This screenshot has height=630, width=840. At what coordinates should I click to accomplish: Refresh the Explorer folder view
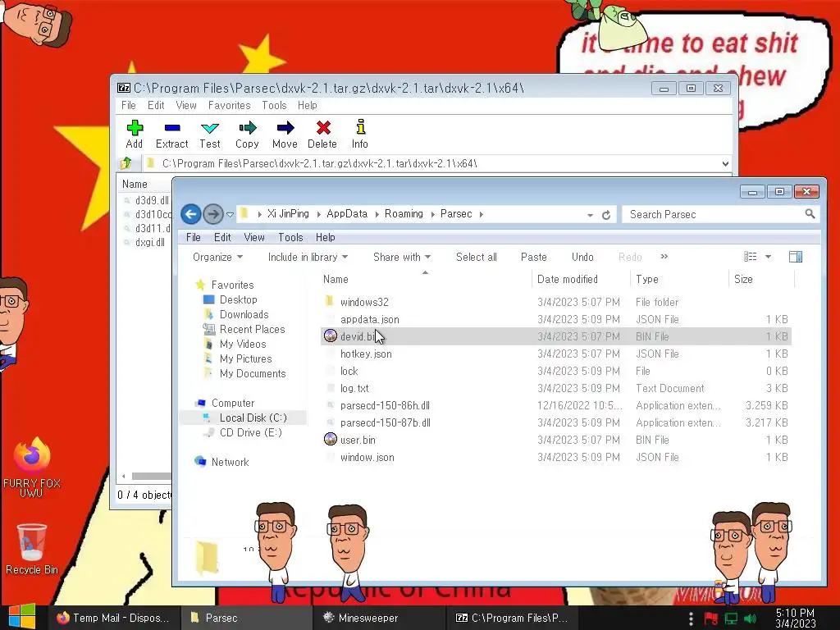tap(606, 215)
